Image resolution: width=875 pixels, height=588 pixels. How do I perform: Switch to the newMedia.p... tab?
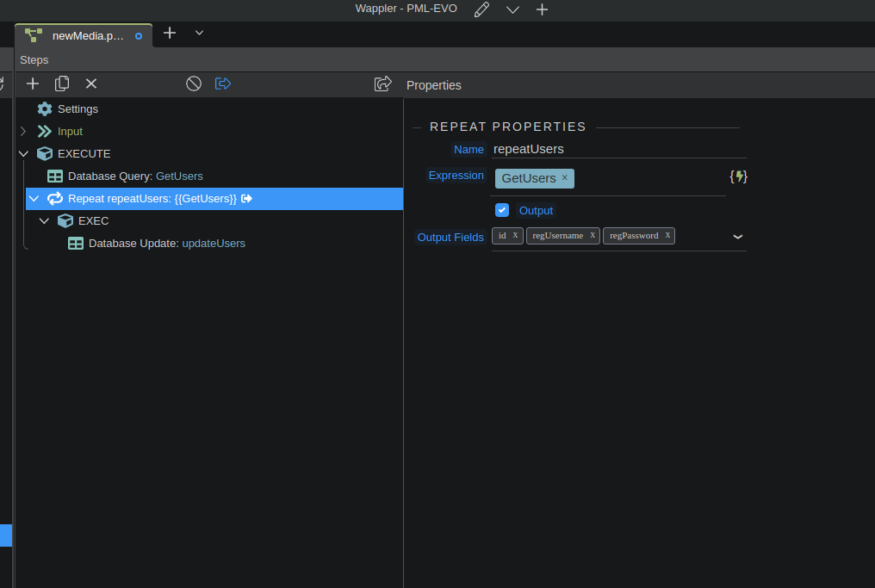tap(84, 35)
